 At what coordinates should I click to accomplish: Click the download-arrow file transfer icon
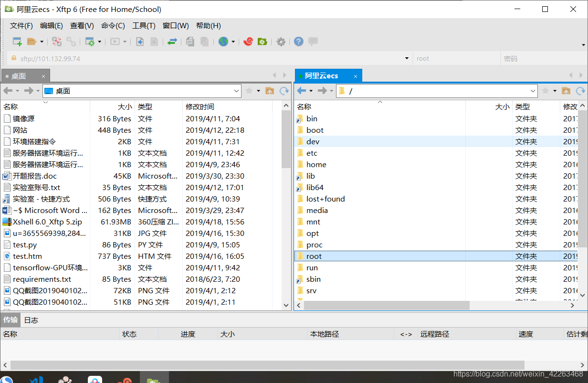click(140, 42)
